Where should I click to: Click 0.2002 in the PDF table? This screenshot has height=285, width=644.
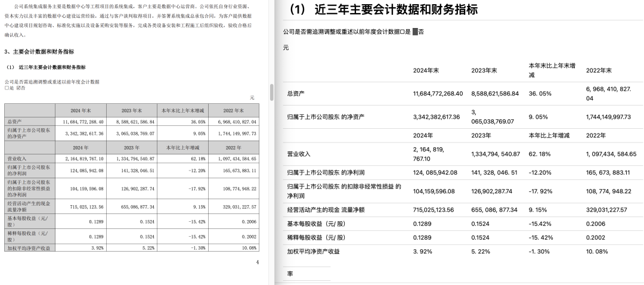click(250, 237)
